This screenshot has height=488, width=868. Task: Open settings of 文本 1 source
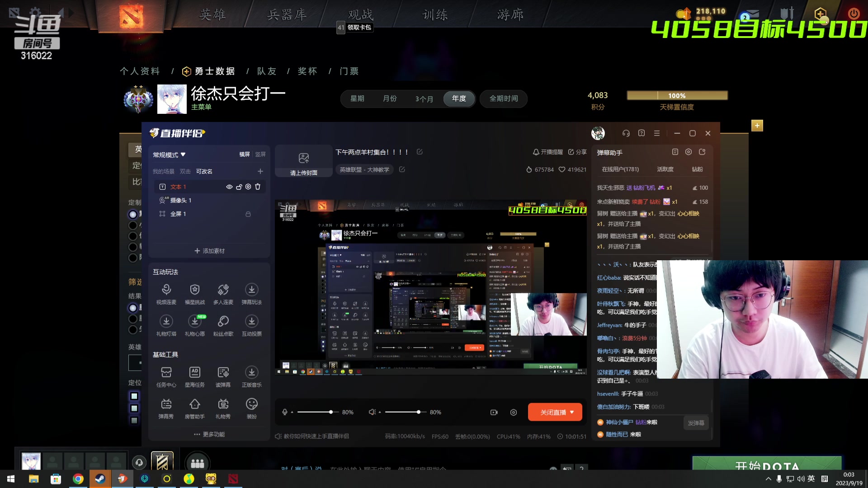pos(248,187)
